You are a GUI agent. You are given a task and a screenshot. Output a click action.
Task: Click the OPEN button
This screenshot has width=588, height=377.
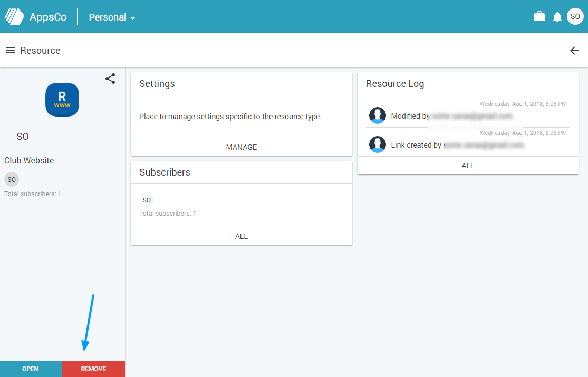click(x=31, y=369)
